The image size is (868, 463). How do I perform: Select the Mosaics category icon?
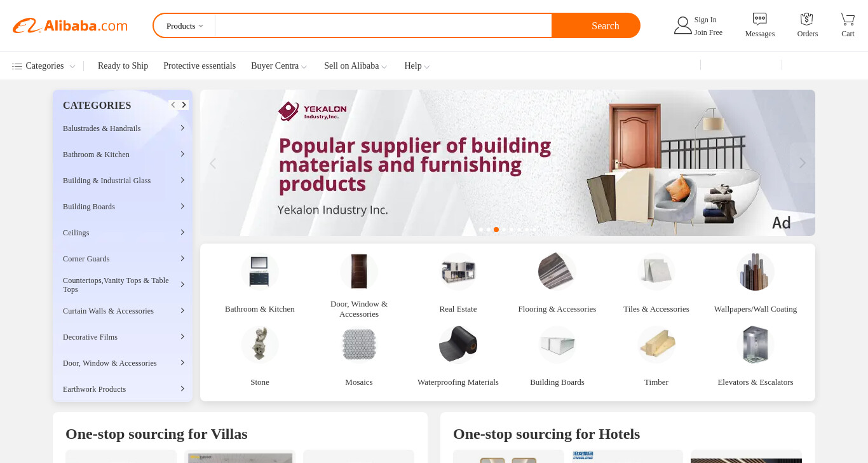click(359, 345)
